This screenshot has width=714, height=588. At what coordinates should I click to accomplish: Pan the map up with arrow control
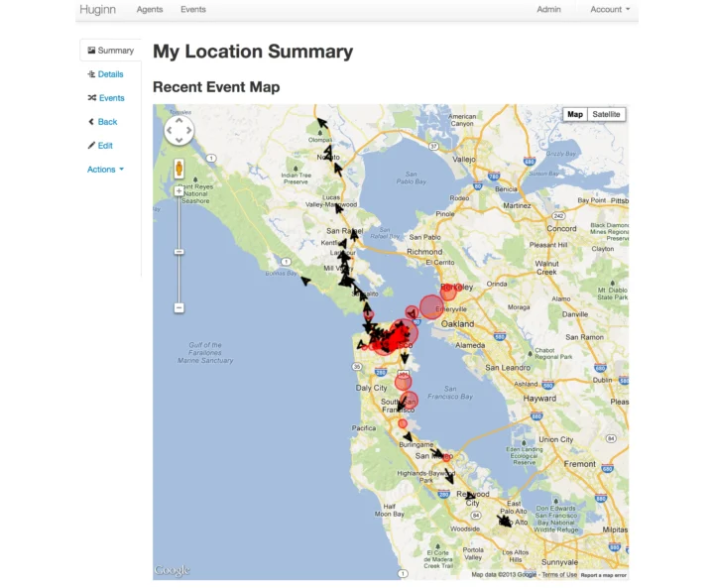(179, 119)
